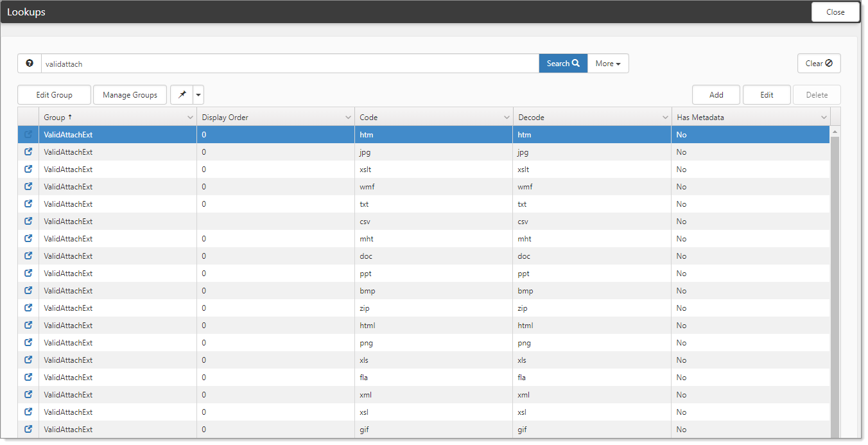Click the Search button
Viewport: 868px width, 445px height.
click(562, 64)
